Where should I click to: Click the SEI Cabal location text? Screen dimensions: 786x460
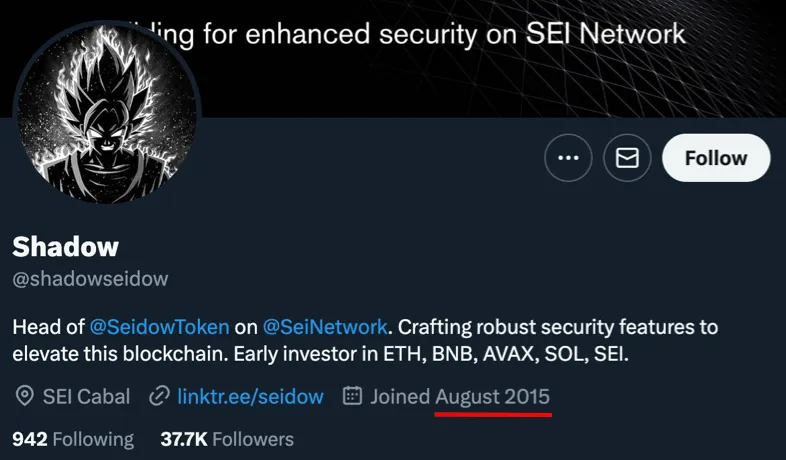(x=86, y=396)
